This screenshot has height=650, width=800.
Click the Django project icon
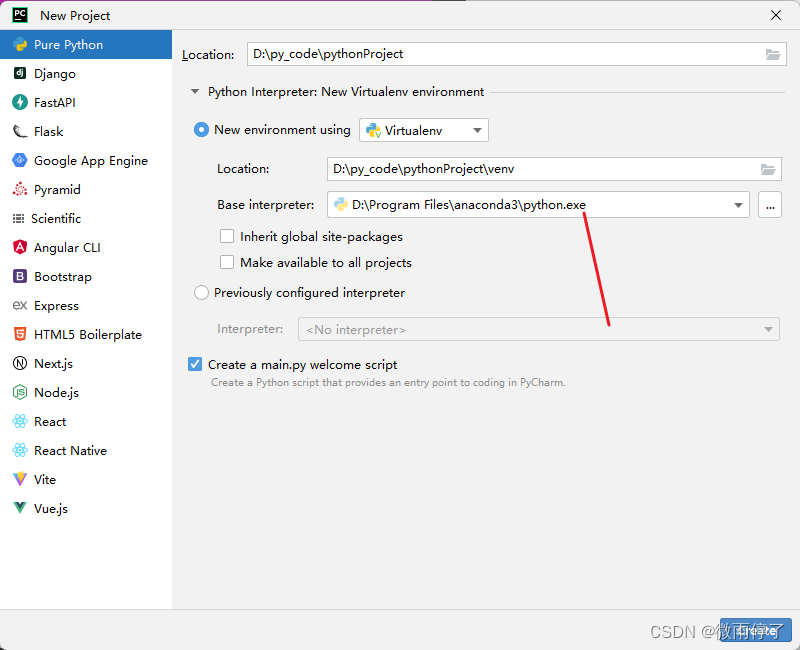[x=20, y=73]
